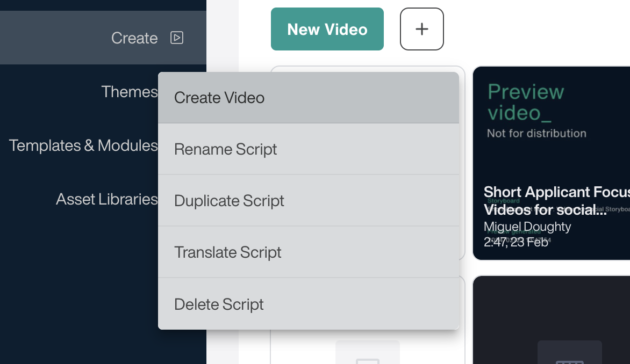630x364 pixels.
Task: Select Create Video from the menu
Action: (219, 98)
